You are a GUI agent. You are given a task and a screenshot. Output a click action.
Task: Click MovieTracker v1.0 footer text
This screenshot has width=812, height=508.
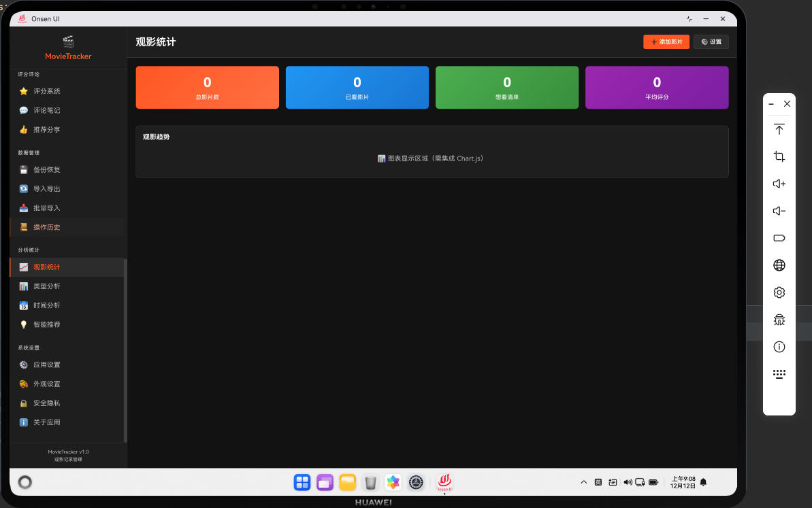(68, 452)
